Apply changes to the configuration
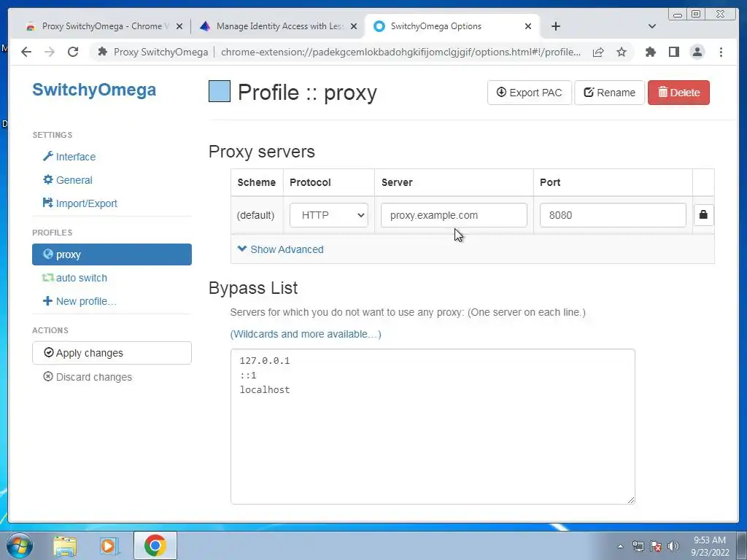This screenshot has height=560, width=747. pyautogui.click(x=112, y=353)
